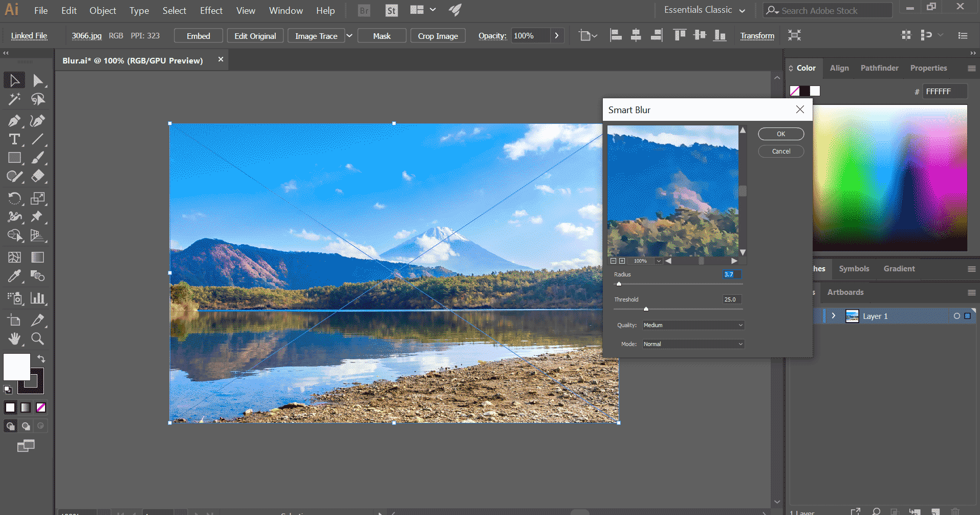
Task: Select the Type tool
Action: pos(14,139)
